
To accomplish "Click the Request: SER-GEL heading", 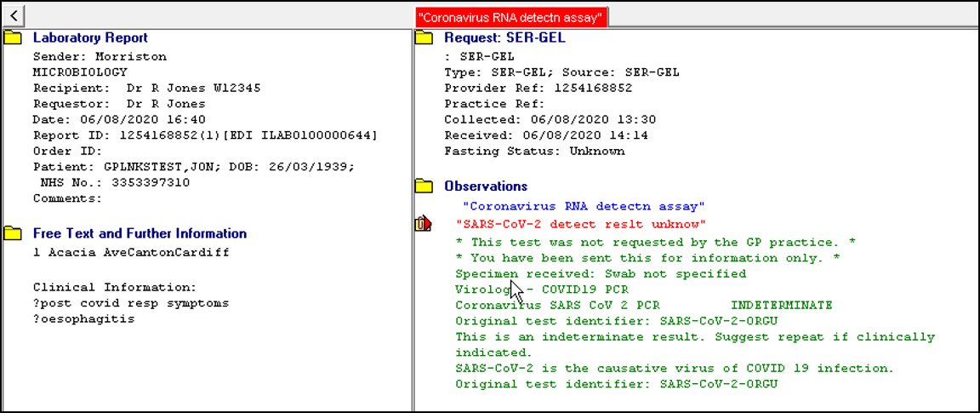I will pyautogui.click(x=504, y=38).
